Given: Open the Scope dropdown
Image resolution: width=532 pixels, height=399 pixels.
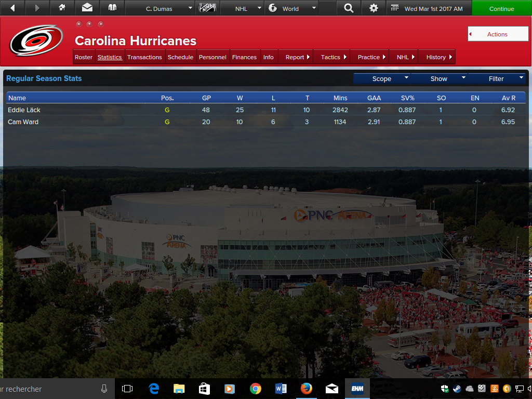Looking at the screenshot, I should tap(382, 79).
